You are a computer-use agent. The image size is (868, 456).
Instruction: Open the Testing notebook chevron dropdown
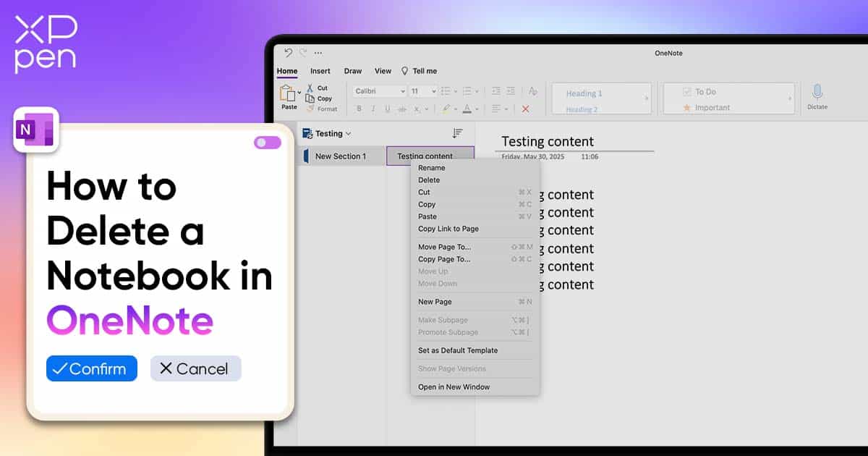(349, 134)
